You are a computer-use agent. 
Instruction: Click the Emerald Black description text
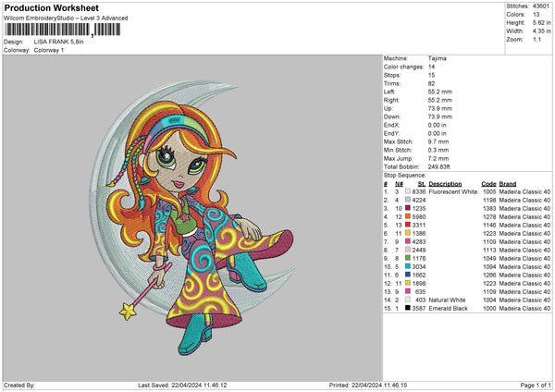tap(448, 309)
